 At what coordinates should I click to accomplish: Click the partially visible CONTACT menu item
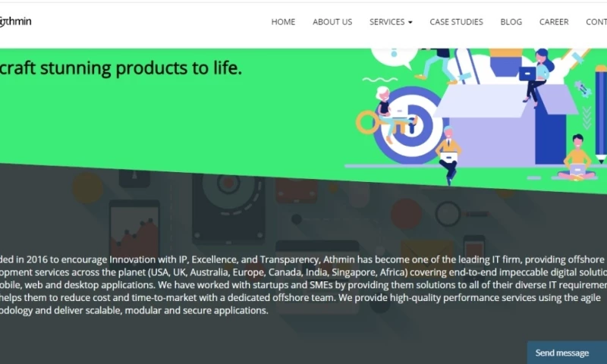point(596,22)
